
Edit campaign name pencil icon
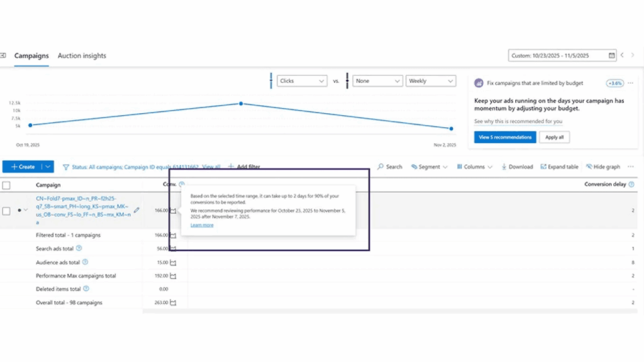pyautogui.click(x=136, y=210)
